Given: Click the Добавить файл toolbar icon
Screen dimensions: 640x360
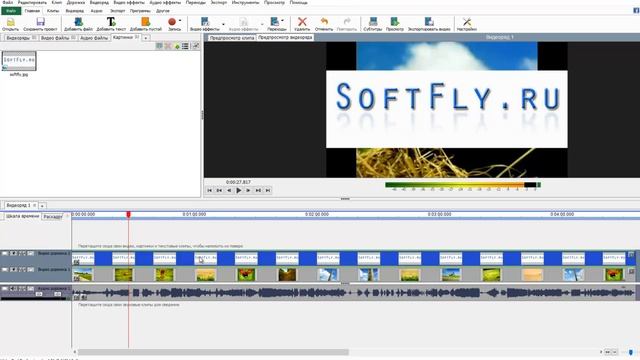Looking at the screenshot, I should (x=78, y=22).
